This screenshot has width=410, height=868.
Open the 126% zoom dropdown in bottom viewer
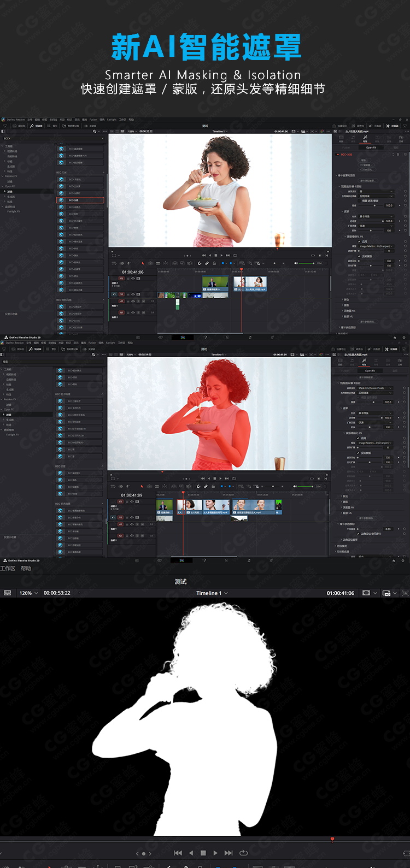pyautogui.click(x=29, y=593)
